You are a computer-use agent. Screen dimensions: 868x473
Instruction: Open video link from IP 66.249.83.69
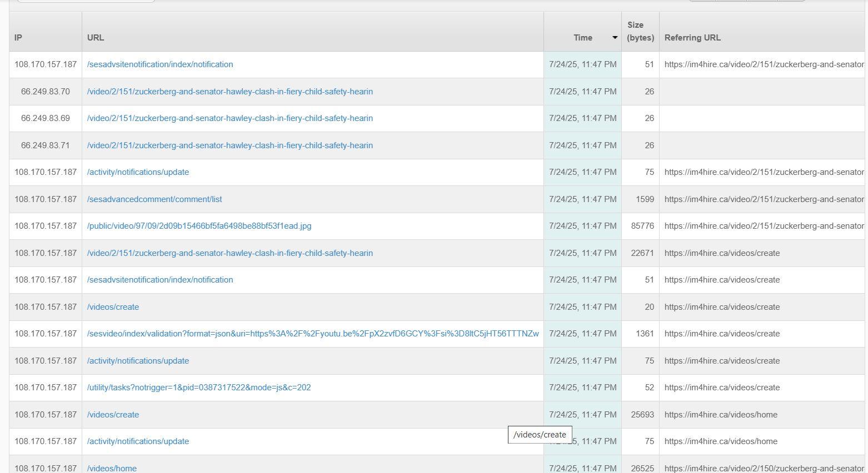(230, 118)
